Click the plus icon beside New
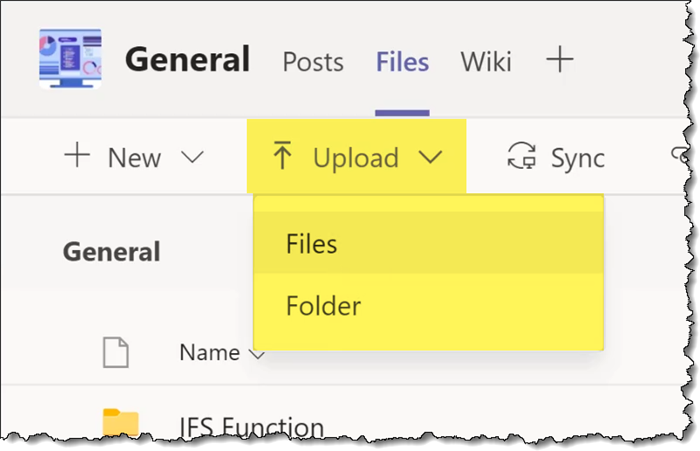 (76, 157)
